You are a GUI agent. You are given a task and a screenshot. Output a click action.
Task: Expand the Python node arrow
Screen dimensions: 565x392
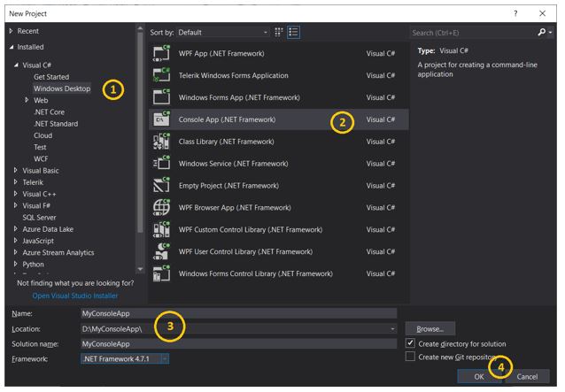point(15,264)
